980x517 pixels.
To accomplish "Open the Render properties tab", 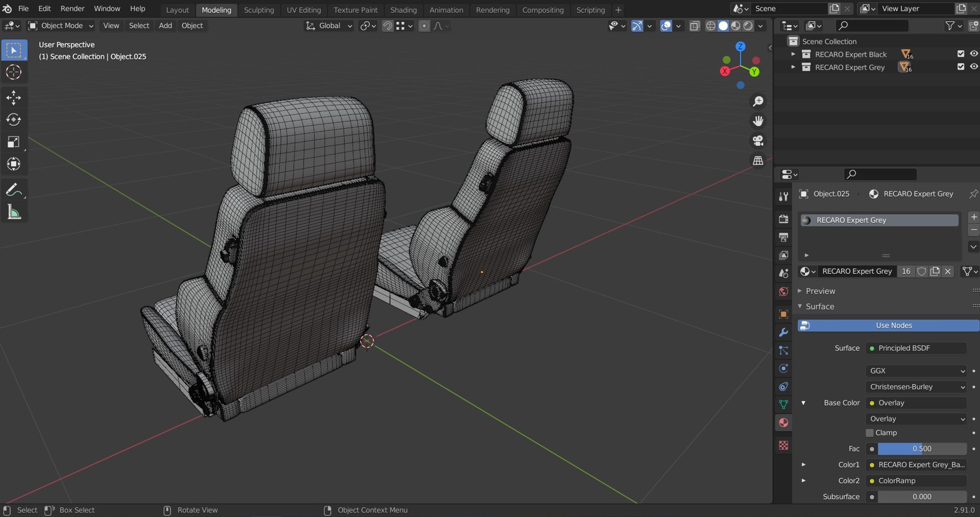I will click(x=783, y=219).
